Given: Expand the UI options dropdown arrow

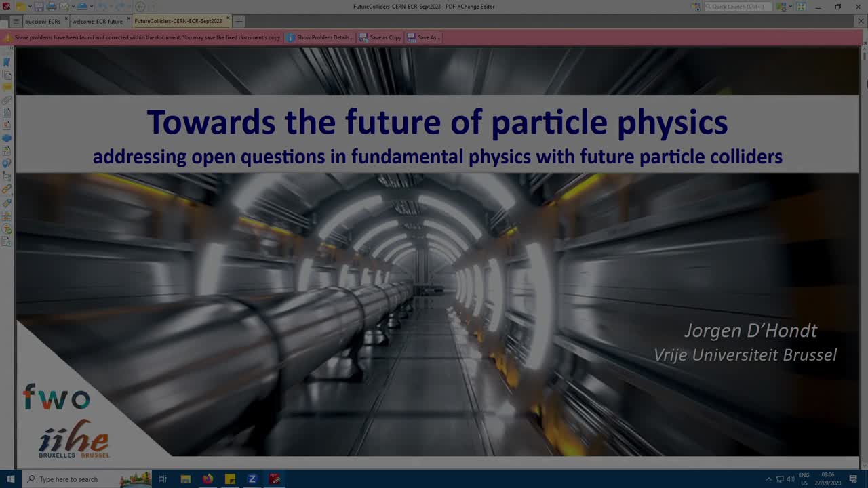Looking at the screenshot, I should pyautogui.click(x=790, y=7).
